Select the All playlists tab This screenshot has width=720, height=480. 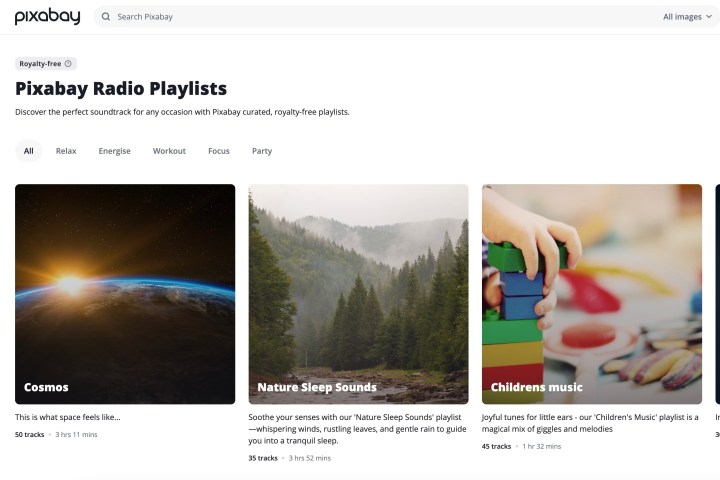point(28,151)
